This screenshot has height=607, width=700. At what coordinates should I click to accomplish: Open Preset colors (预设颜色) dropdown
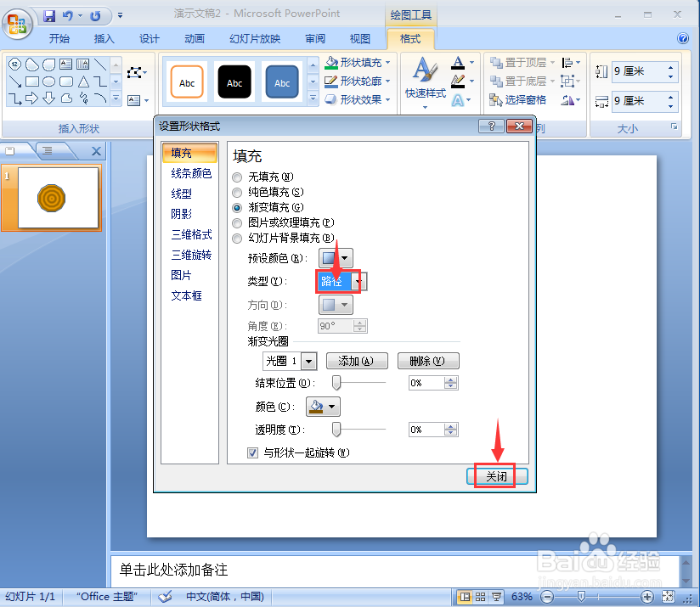pyautogui.click(x=336, y=258)
